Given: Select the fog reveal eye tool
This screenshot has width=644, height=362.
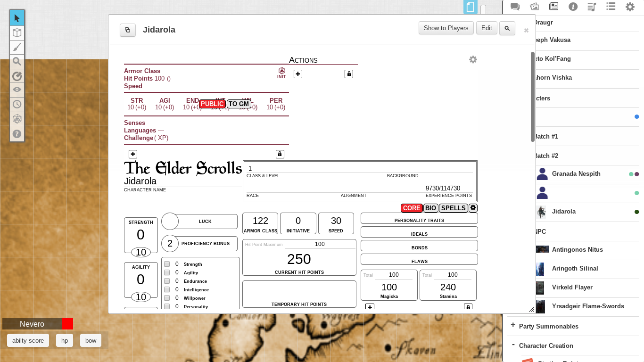Looking at the screenshot, I should click(x=17, y=90).
